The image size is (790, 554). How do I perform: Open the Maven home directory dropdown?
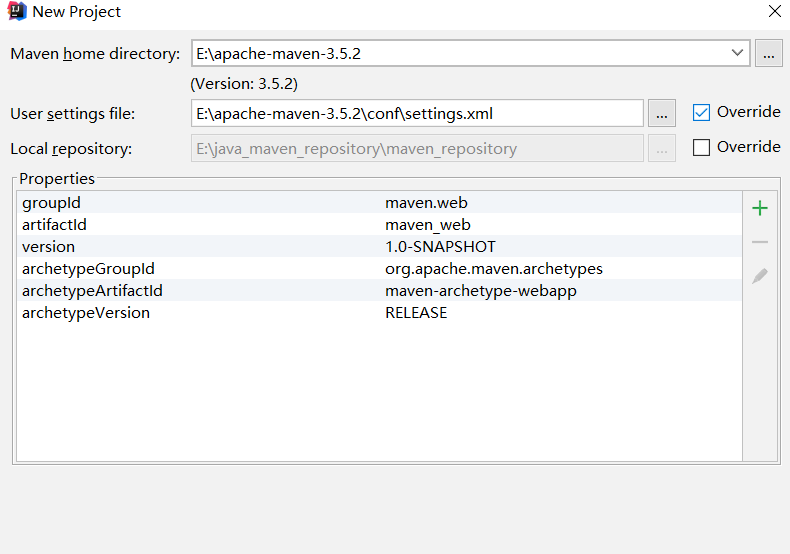coord(737,53)
